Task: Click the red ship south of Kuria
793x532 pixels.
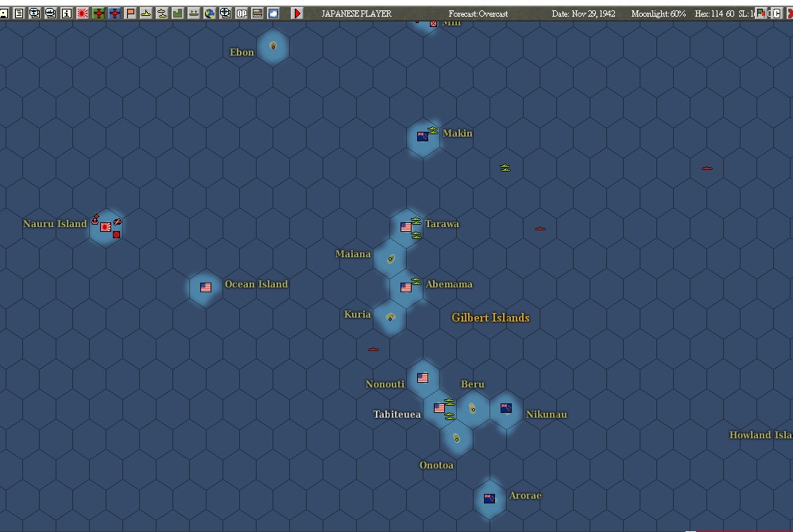Action: pyautogui.click(x=373, y=349)
